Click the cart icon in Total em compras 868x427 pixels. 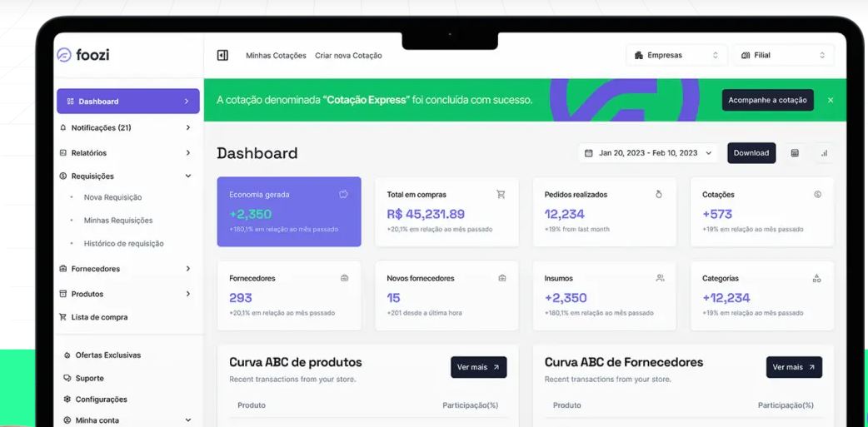click(x=501, y=195)
